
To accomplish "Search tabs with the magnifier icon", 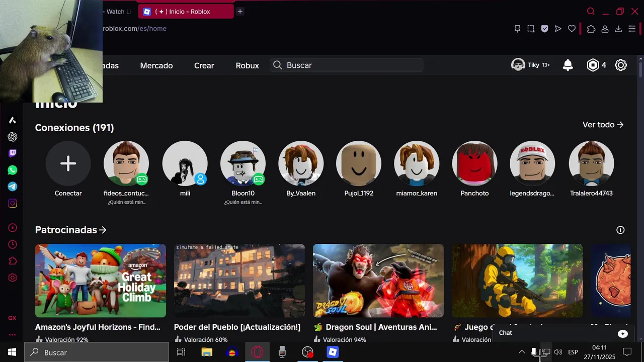I will click(x=591, y=11).
